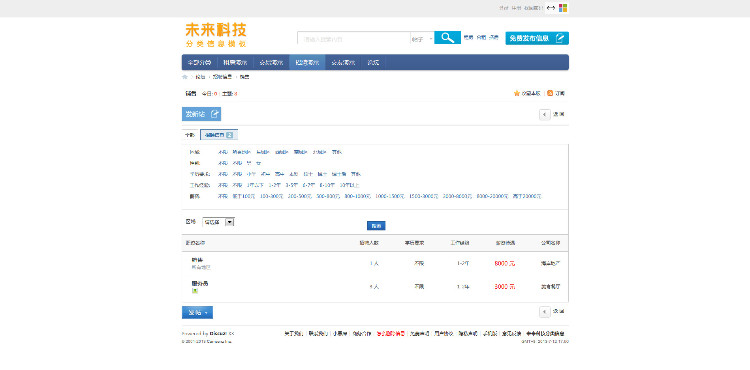Filter gender by 男

[249, 163]
